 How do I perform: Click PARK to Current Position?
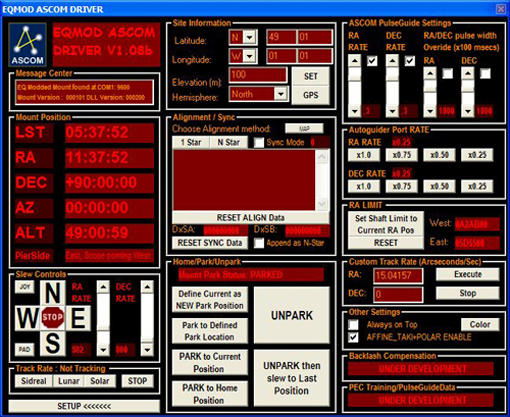click(210, 362)
